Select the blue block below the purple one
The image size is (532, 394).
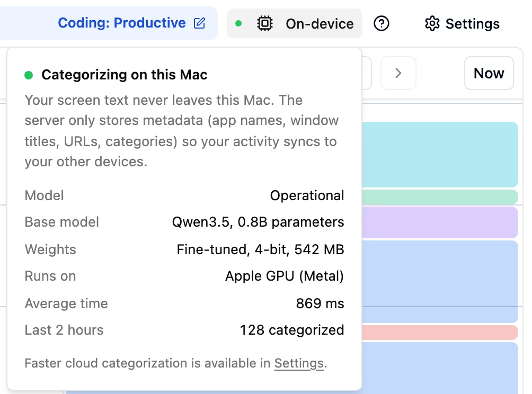pyautogui.click(x=440, y=281)
